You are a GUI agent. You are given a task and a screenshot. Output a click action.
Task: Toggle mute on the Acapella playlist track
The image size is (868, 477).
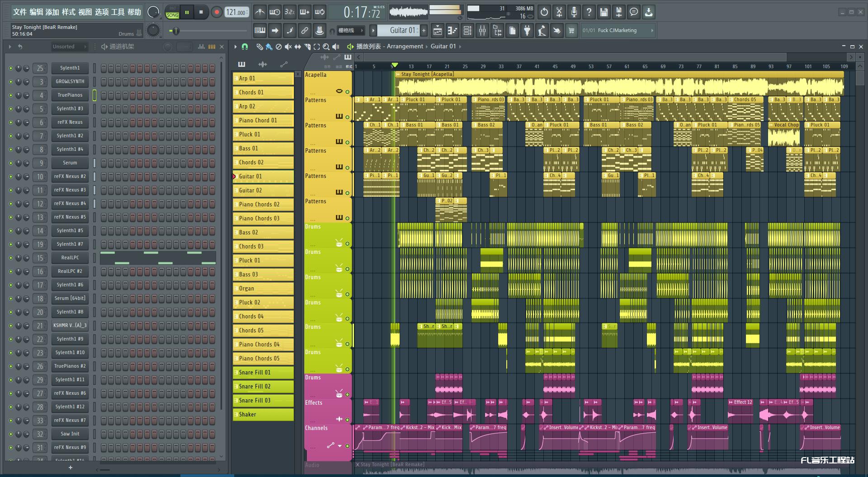pos(347,92)
